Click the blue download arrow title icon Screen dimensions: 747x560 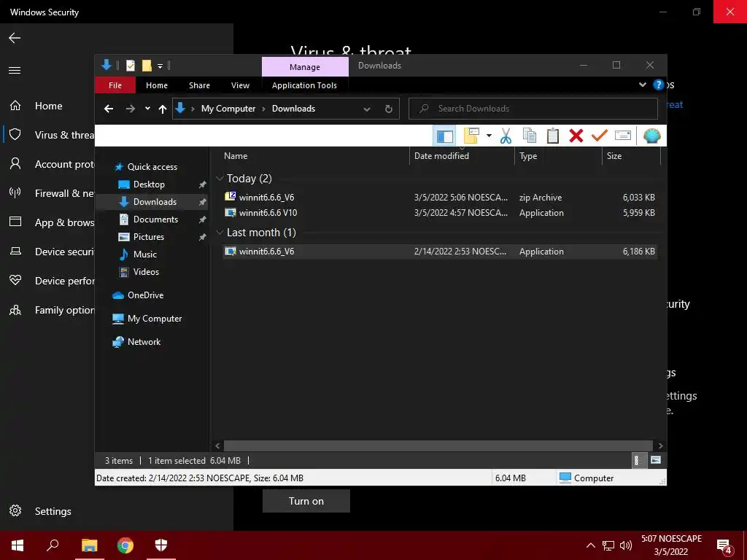click(107, 65)
